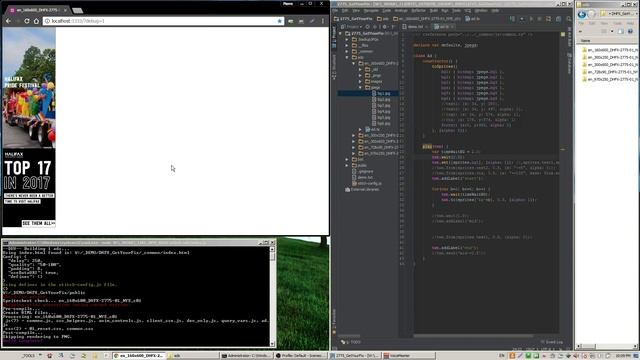Viewport: 640px width, 360px height.
Task: Open the Navigate menu in the IDE
Action: (x=371, y=11)
